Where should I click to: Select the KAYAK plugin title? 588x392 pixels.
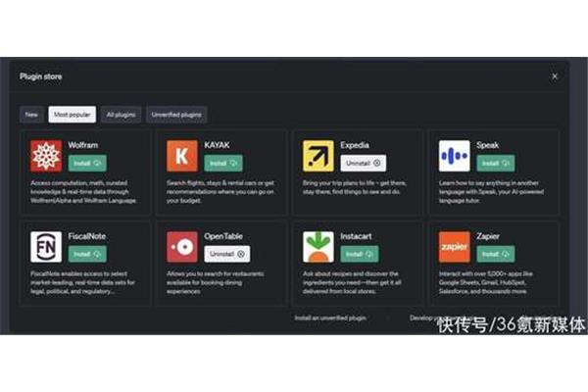pos(218,145)
